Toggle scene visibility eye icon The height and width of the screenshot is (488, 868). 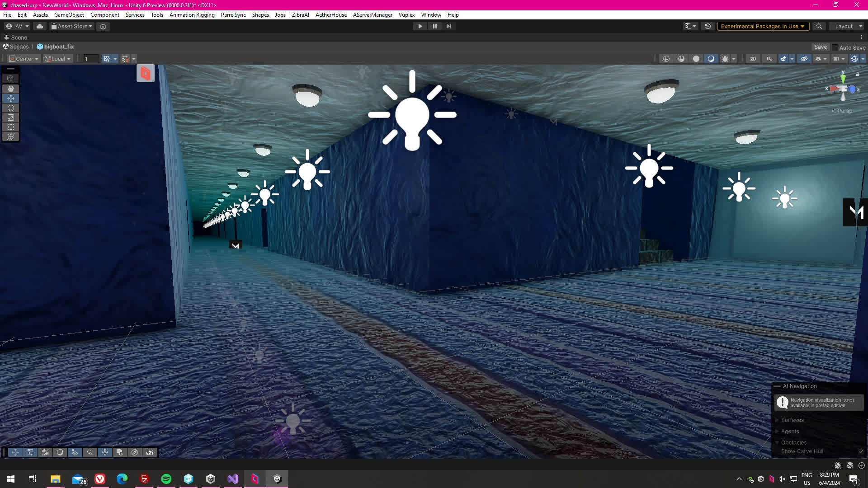point(804,59)
